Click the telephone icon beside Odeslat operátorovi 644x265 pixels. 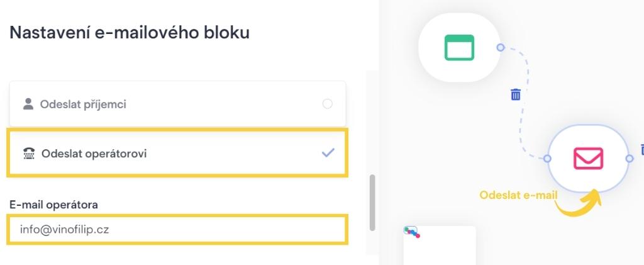(28, 153)
